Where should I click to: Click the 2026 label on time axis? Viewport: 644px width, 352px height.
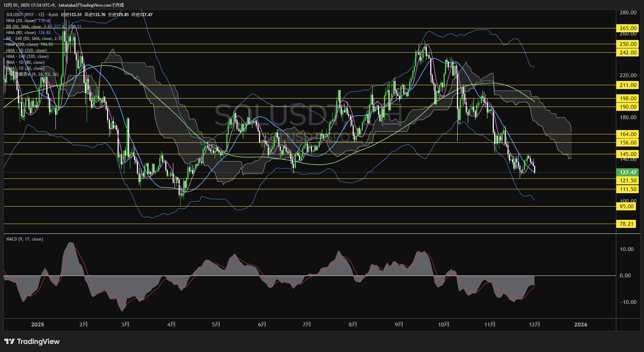click(580, 324)
